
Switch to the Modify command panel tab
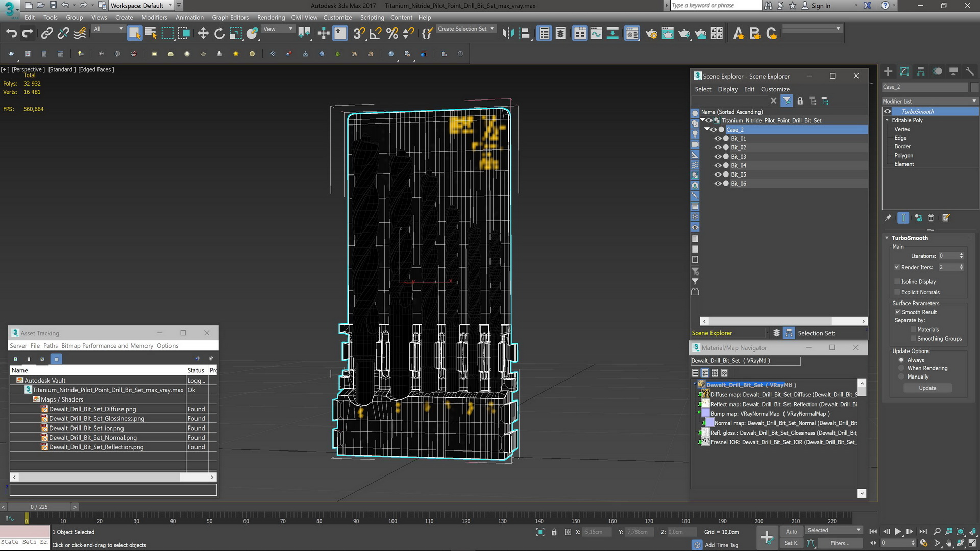[904, 71]
